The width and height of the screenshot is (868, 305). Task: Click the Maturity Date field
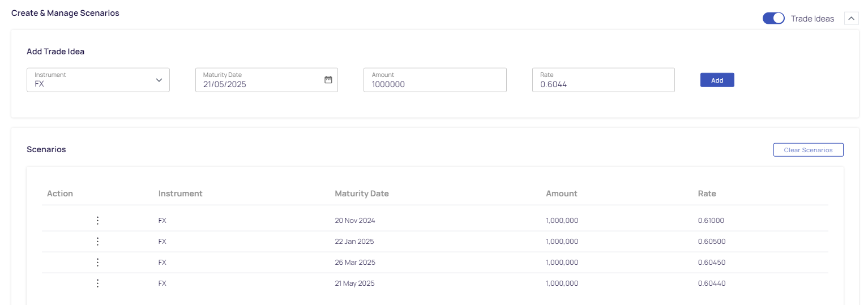267,80
